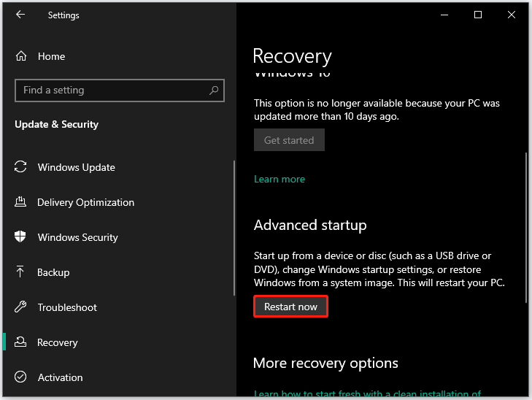Open the Activation section
532x400 pixels.
[60, 377]
